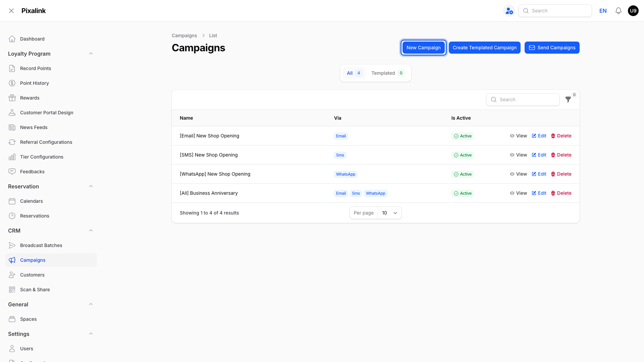
Task: Click the Point History coin icon
Action: tap(12, 83)
